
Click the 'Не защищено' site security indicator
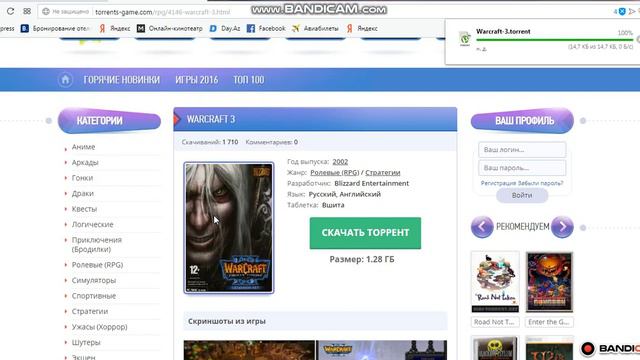[66, 11]
